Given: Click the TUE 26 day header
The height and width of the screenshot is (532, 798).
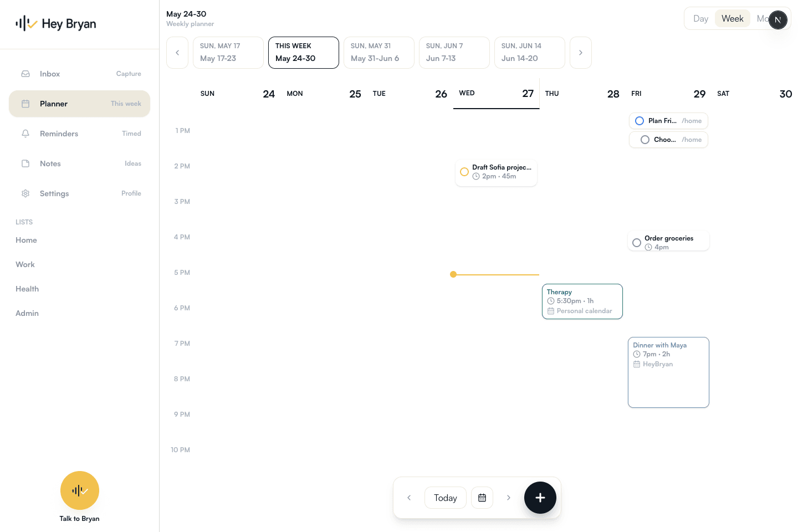Looking at the screenshot, I should tap(410, 94).
